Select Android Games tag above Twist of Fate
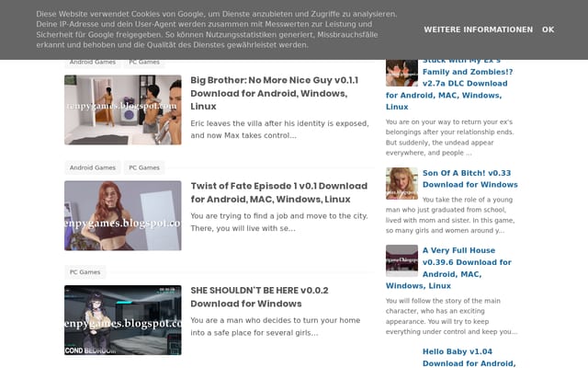588x368 pixels. tap(93, 167)
